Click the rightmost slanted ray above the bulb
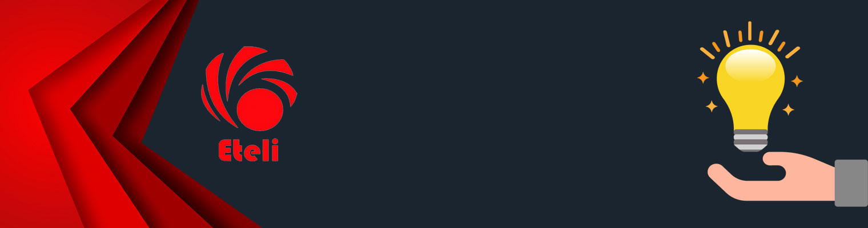This screenshot has height=228, width=868. (793, 52)
